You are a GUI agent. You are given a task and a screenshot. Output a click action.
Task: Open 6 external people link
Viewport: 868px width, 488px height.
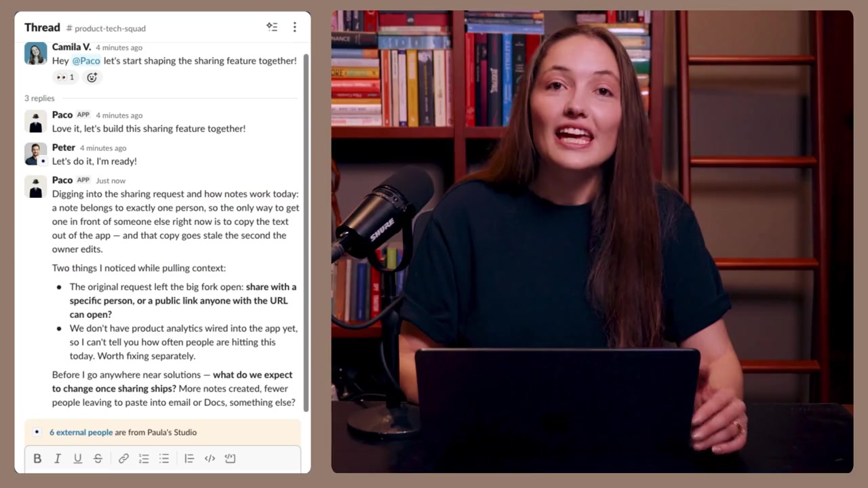point(81,432)
